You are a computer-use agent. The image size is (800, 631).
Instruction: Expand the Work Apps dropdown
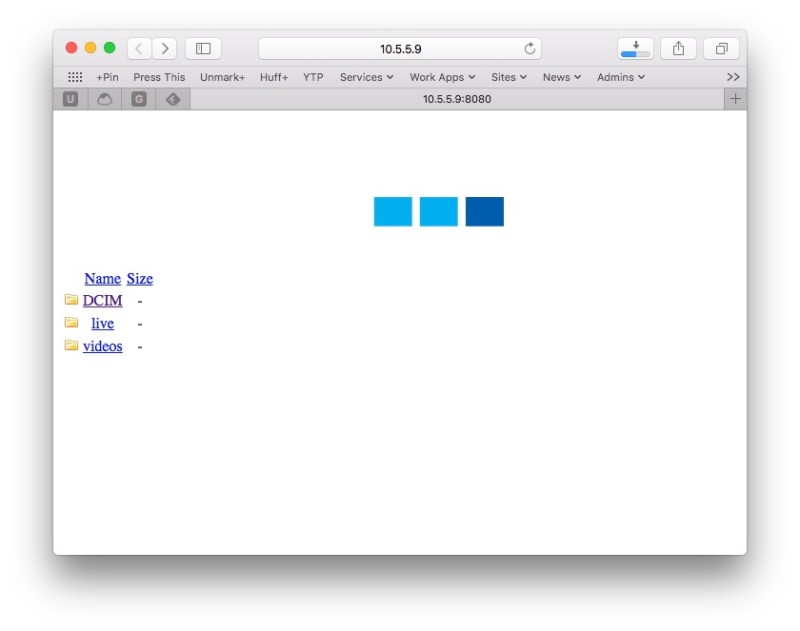442,76
